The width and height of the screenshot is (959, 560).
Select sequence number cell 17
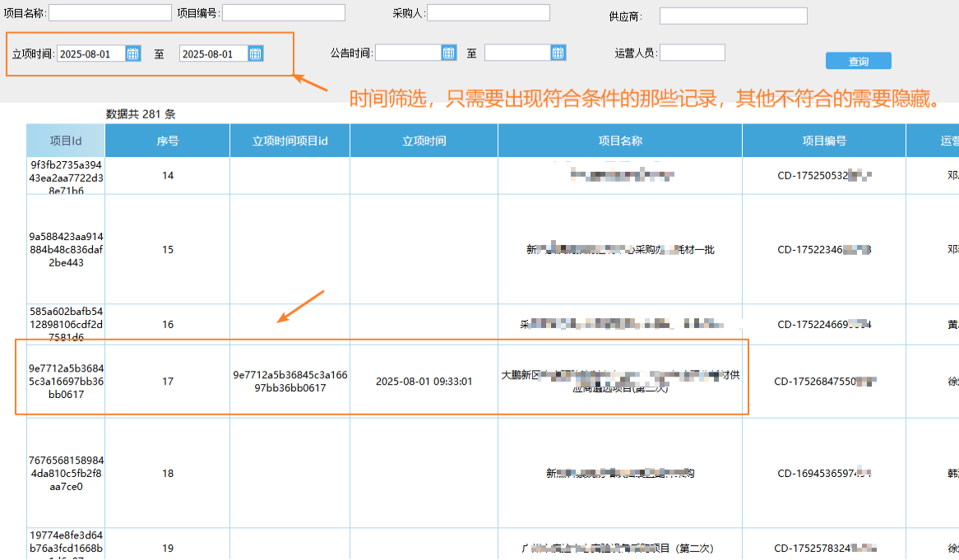tap(168, 381)
